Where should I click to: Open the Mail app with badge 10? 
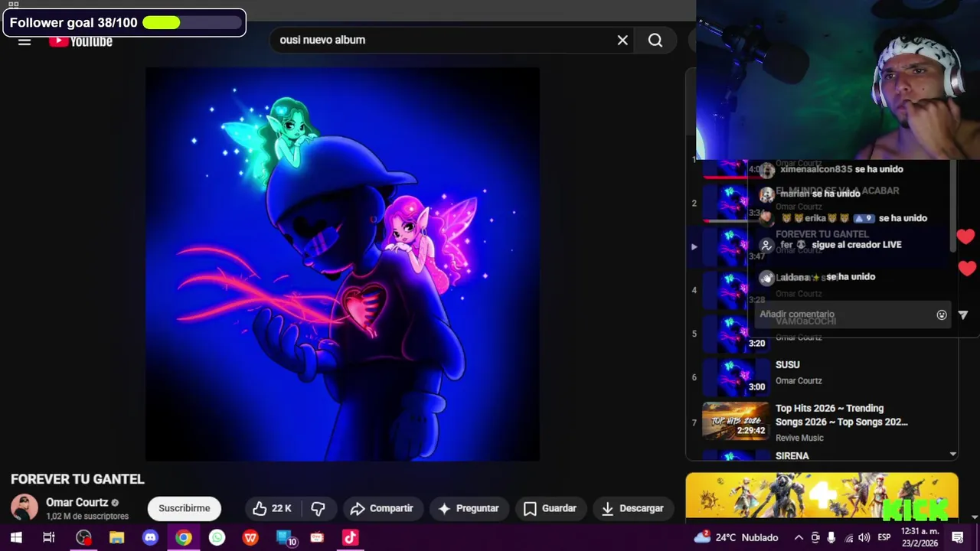[x=285, y=538]
